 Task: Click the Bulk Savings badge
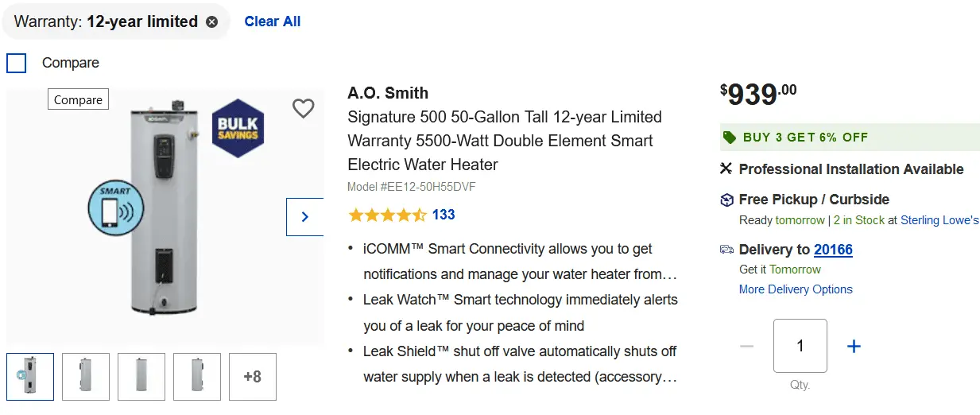tap(238, 129)
